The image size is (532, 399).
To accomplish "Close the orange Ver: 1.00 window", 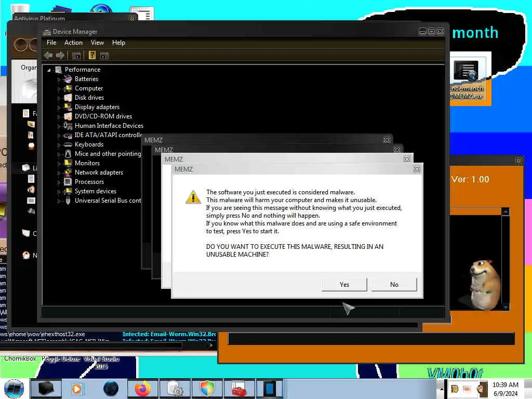I will pyautogui.click(x=518, y=161).
